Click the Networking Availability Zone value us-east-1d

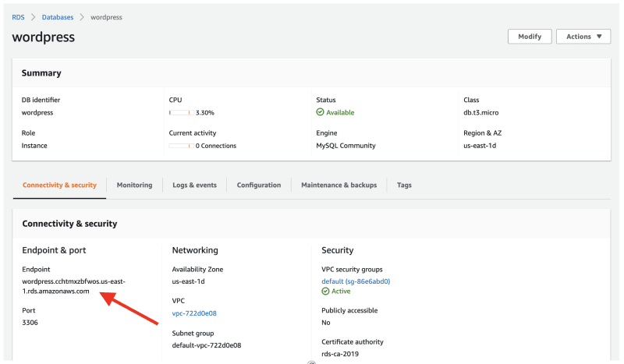188,281
